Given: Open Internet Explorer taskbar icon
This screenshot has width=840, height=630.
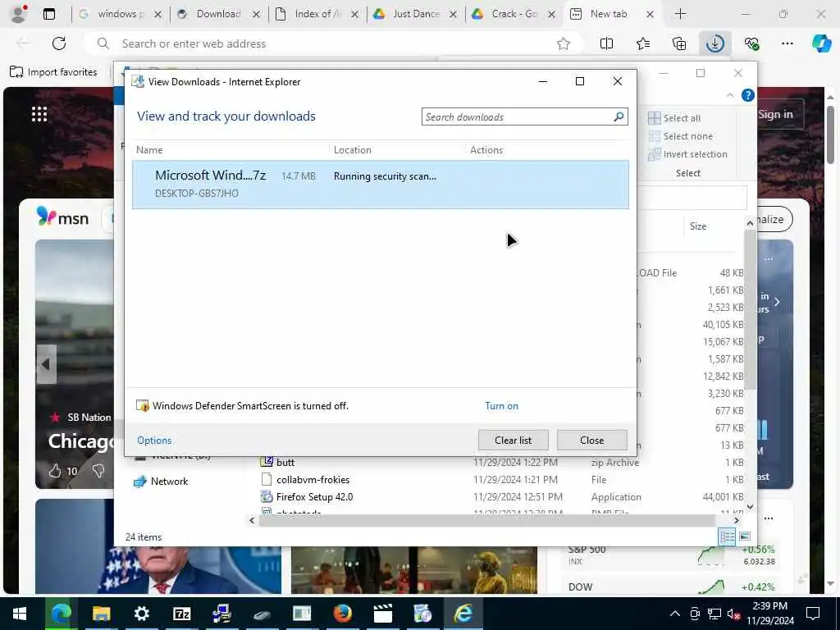Looking at the screenshot, I should tap(463, 614).
